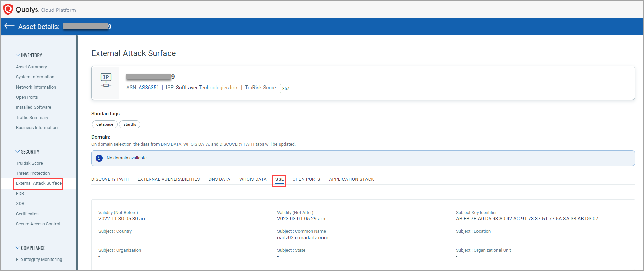The width and height of the screenshot is (644, 271).
Task: Switch to WHOIS DATA tab
Action: point(253,179)
